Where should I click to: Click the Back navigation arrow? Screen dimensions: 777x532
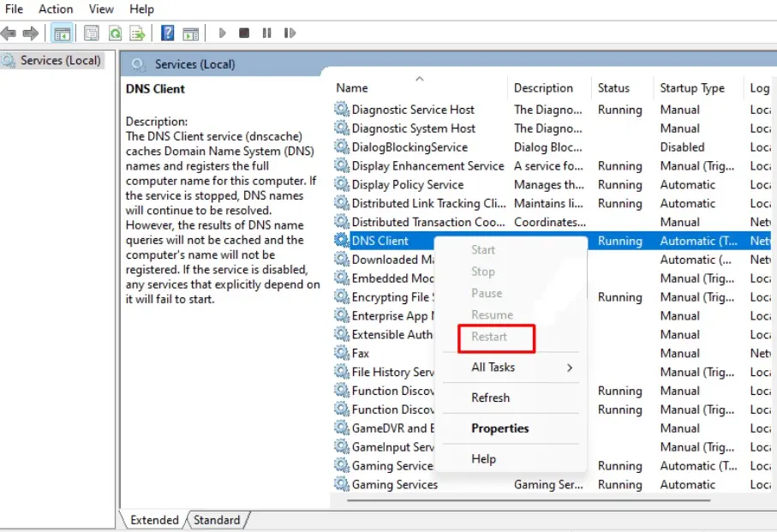[10, 33]
